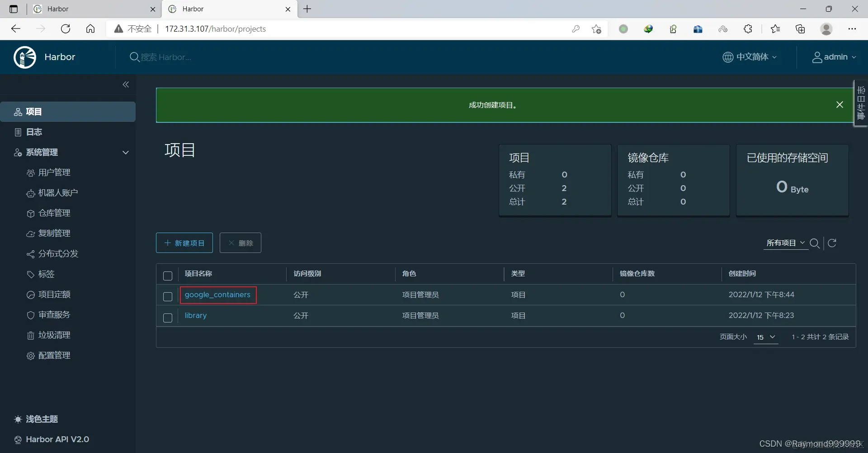Viewport: 868px width, 453px height.
Task: Click the Harbor search field
Action: click(x=165, y=57)
